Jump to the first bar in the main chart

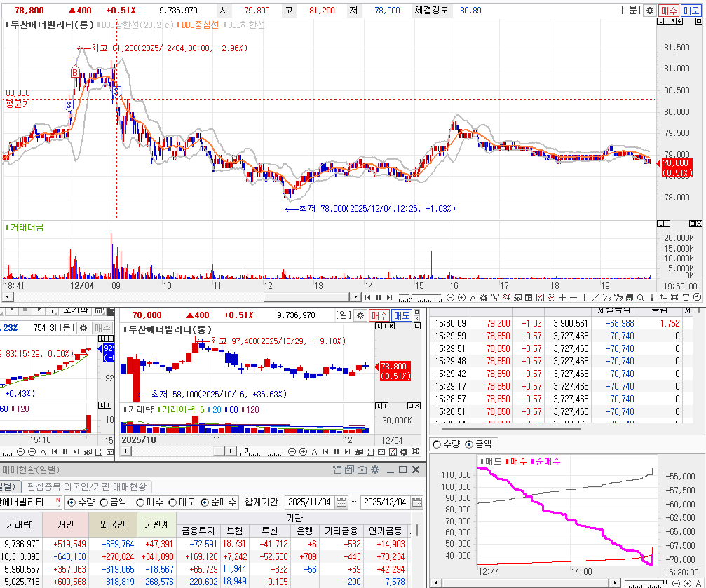click(368, 298)
